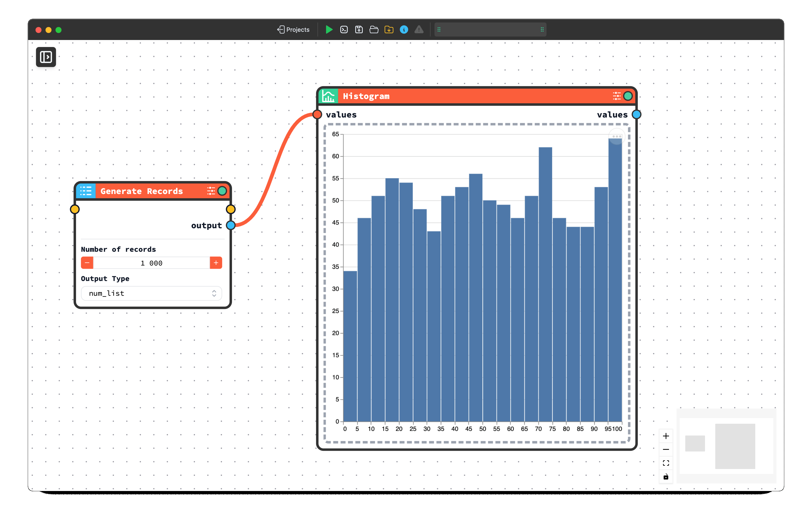Save the project using the save icon
Image resolution: width=812 pixels, height=528 pixels.
click(x=358, y=30)
